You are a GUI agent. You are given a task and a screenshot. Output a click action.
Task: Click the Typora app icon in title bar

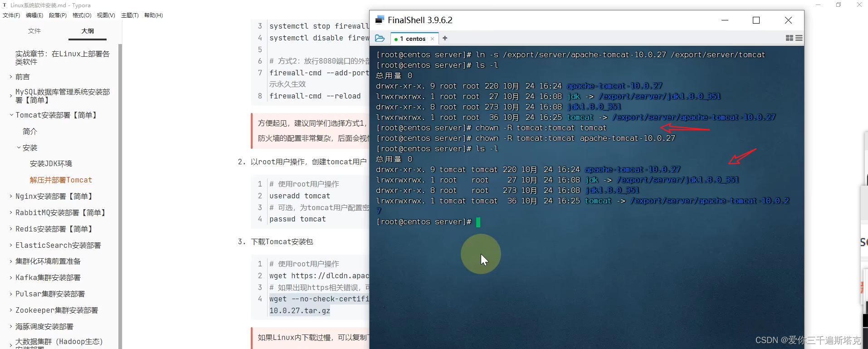(5, 5)
